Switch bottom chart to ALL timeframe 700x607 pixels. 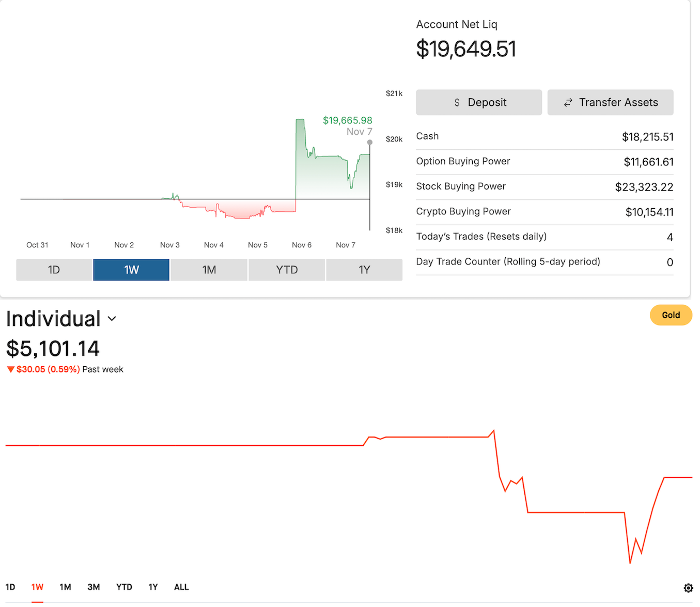pos(181,587)
